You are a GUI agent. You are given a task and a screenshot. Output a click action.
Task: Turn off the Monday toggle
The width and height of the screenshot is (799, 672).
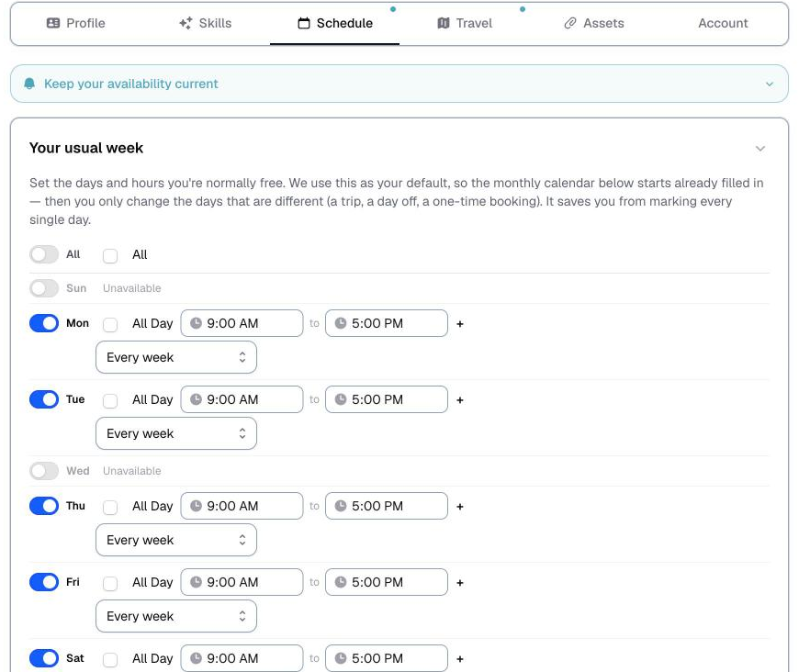[x=44, y=323]
